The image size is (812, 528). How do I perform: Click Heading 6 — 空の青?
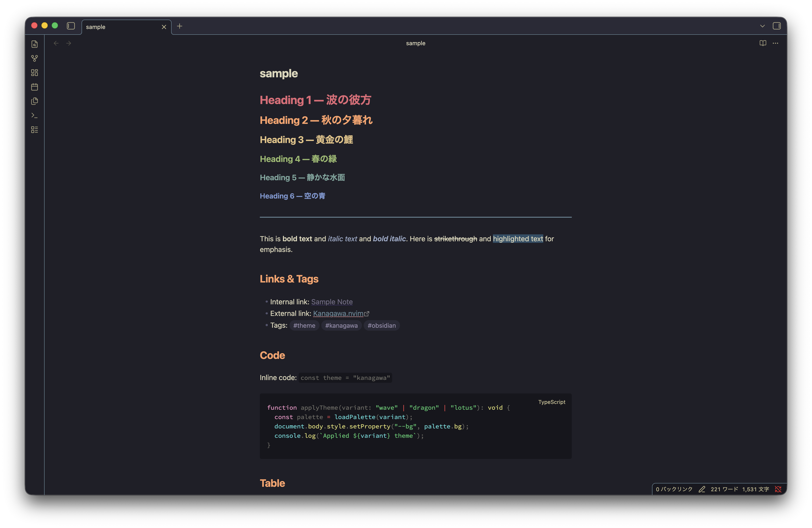[292, 196]
